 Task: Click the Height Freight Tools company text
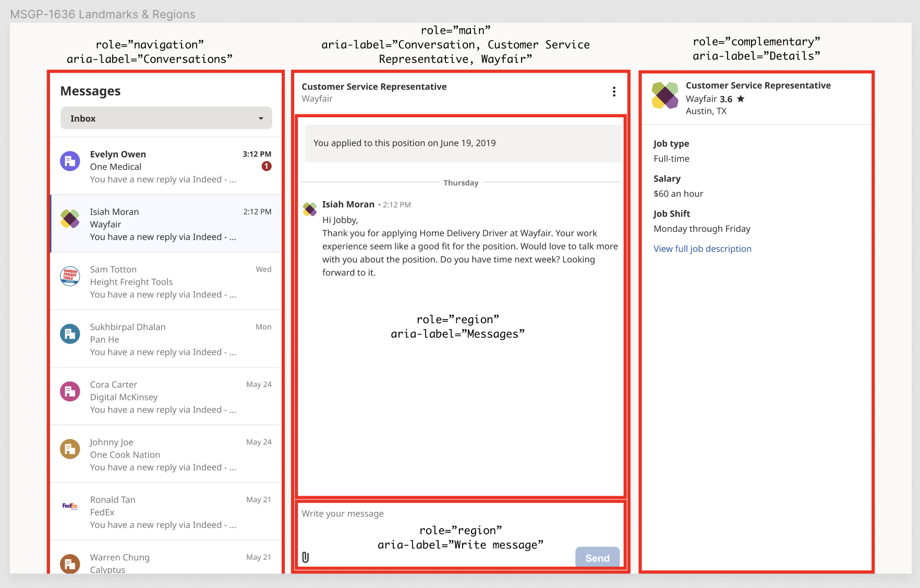(x=131, y=282)
